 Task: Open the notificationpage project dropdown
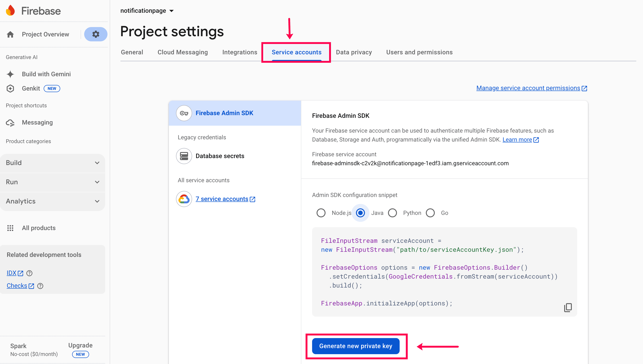pyautogui.click(x=147, y=11)
